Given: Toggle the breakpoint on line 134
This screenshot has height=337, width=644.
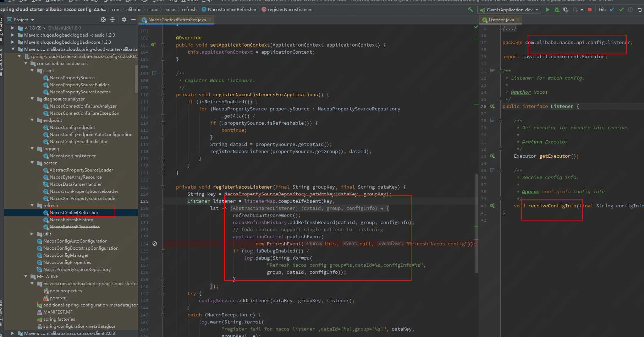Looking at the screenshot, I should 154,244.
